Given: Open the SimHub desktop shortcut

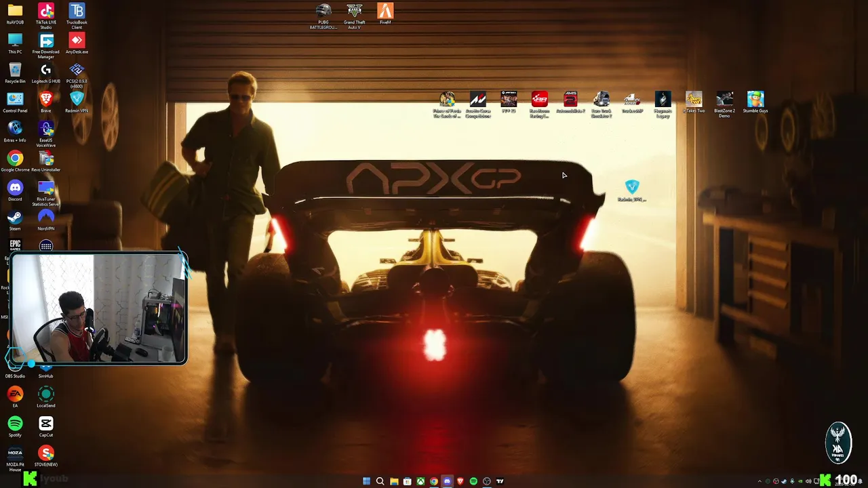Looking at the screenshot, I should point(46,371).
